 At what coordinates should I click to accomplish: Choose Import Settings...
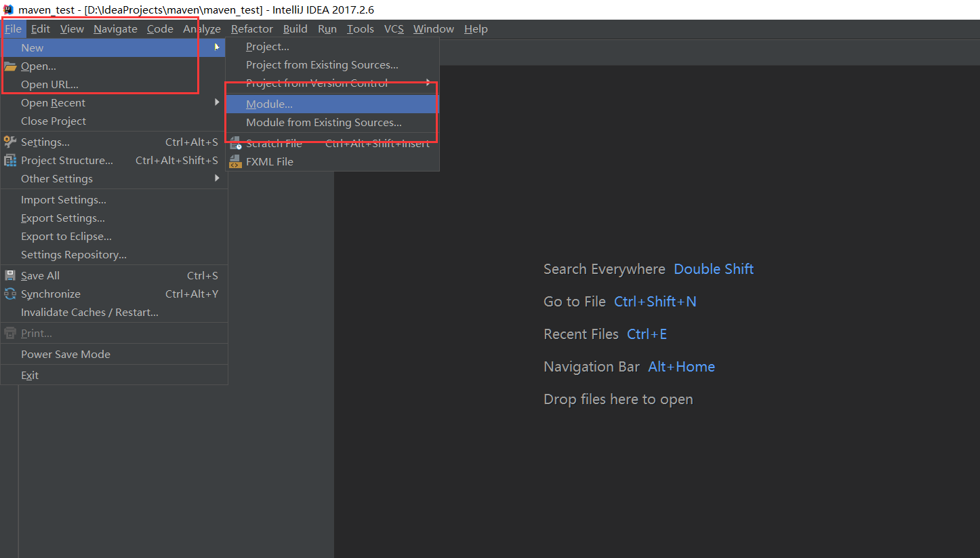point(113,199)
